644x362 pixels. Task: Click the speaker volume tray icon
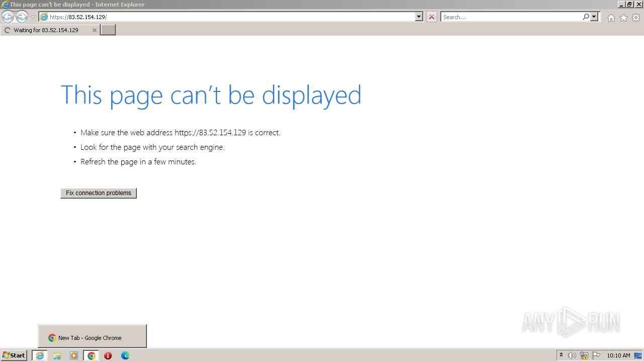click(x=572, y=355)
